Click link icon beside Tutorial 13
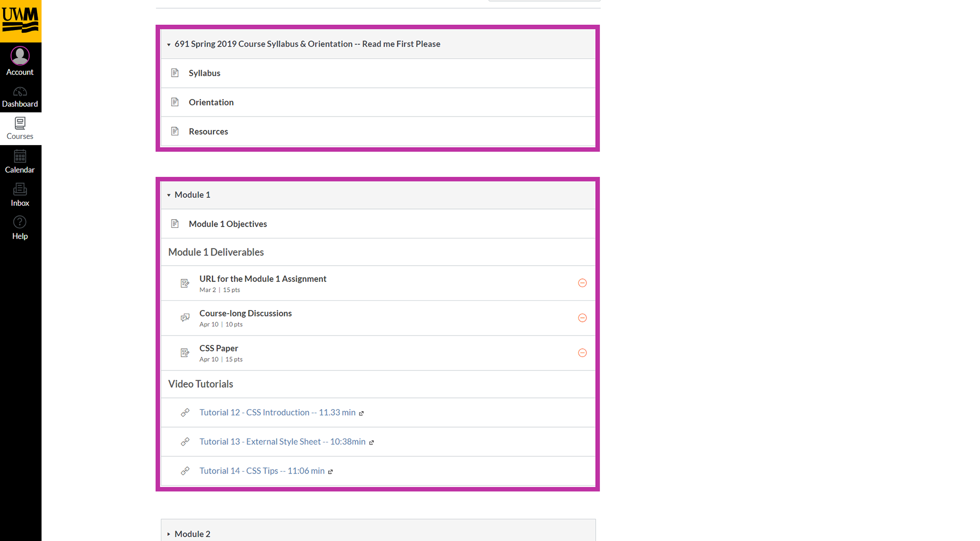The height and width of the screenshot is (541, 980). (185, 442)
